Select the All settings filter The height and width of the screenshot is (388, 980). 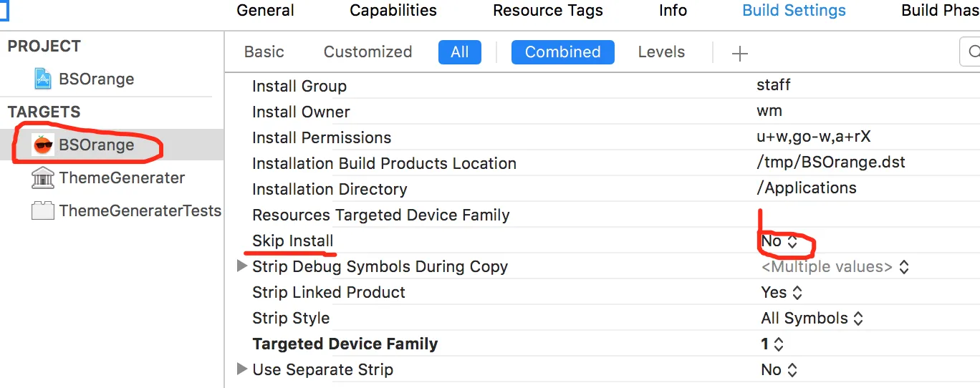tap(460, 52)
